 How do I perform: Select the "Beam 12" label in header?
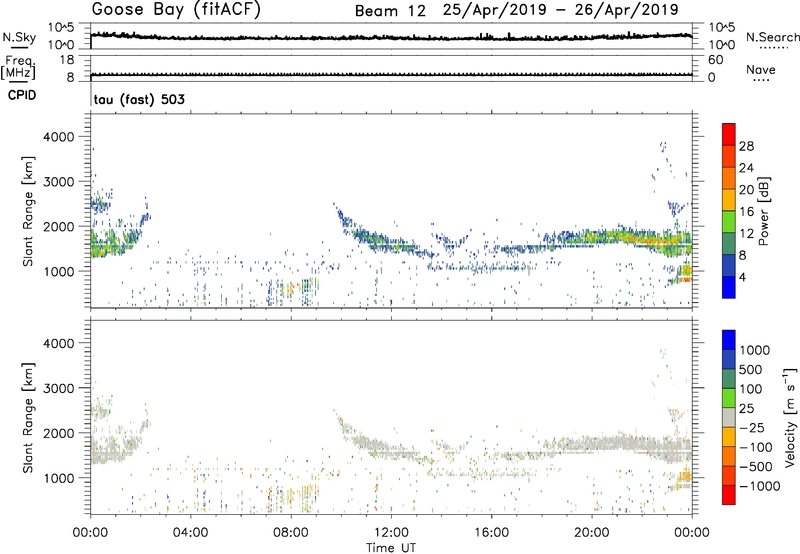click(x=390, y=11)
